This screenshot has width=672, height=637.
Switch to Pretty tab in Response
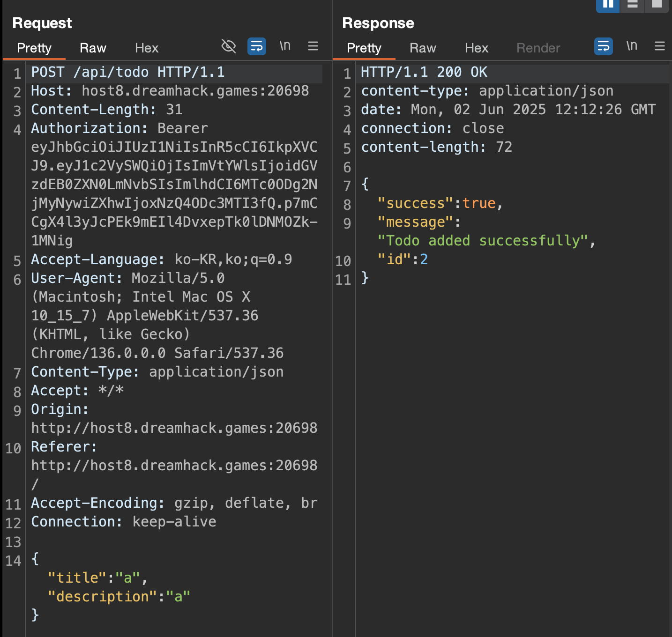point(364,48)
